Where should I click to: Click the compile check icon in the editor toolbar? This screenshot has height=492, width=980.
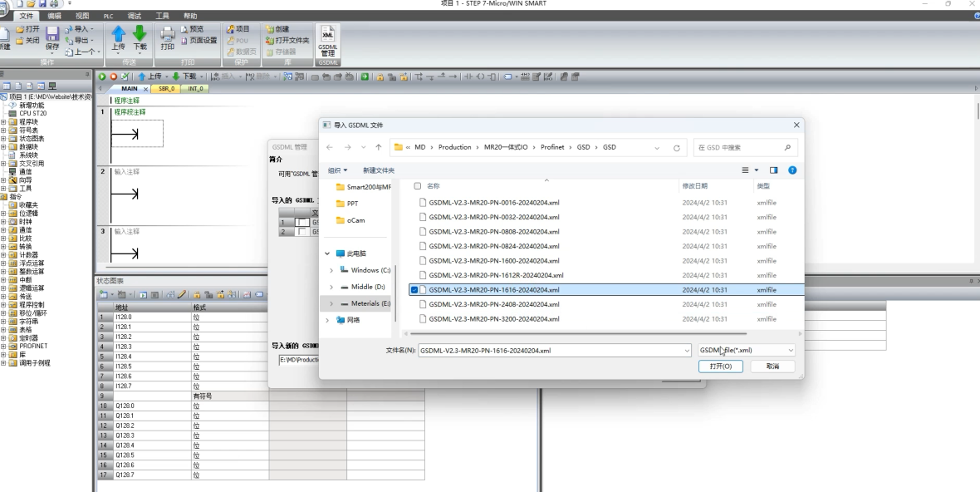pos(125,76)
